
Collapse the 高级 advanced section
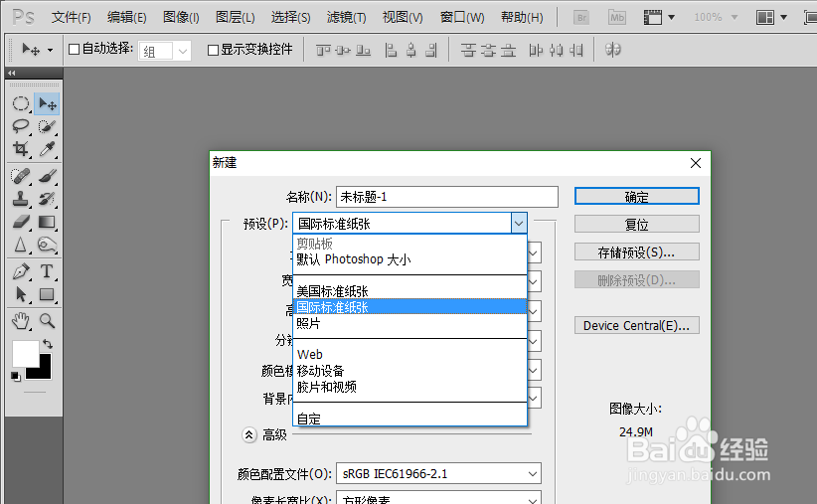pyautogui.click(x=249, y=434)
